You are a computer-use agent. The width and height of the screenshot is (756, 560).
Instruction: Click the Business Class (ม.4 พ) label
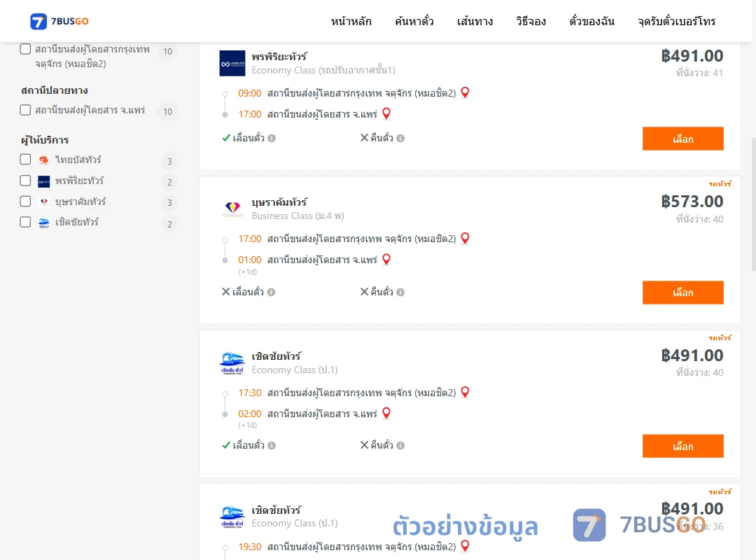[x=298, y=216]
